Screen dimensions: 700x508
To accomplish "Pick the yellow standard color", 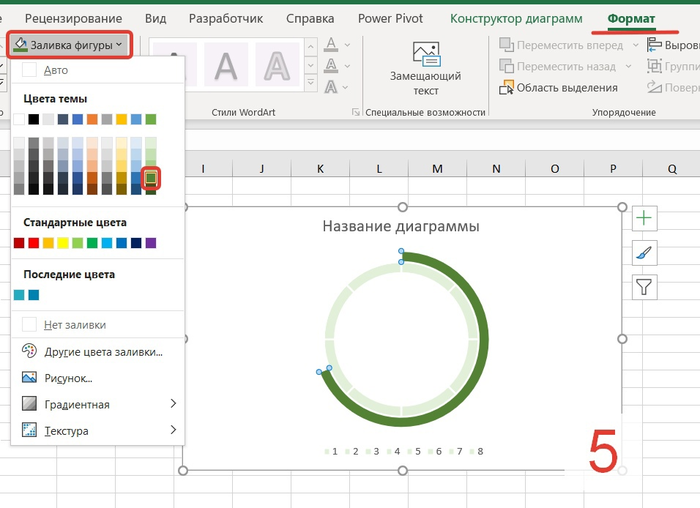I will (x=63, y=243).
